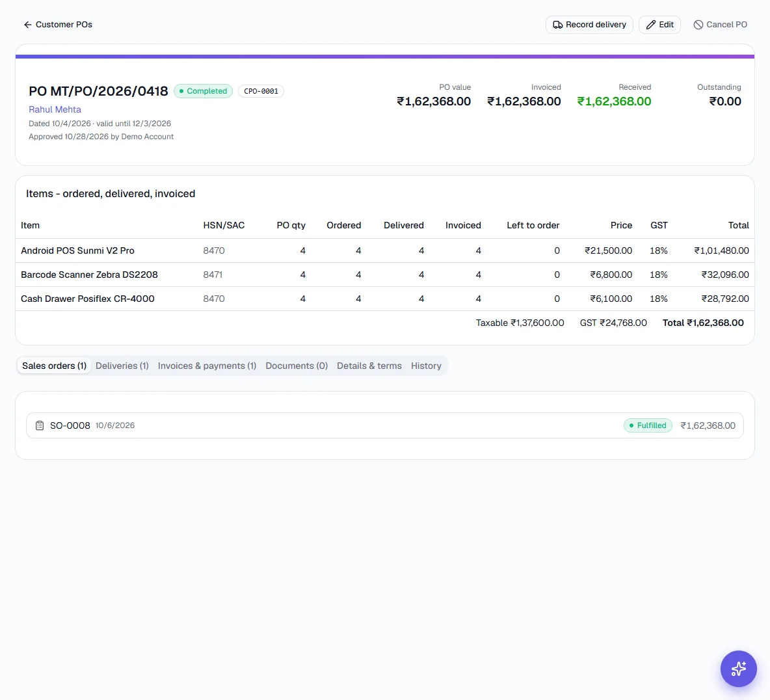This screenshot has width=770, height=700.
Task: Click the Outstanding ₹0.00 value
Action: [x=725, y=101]
